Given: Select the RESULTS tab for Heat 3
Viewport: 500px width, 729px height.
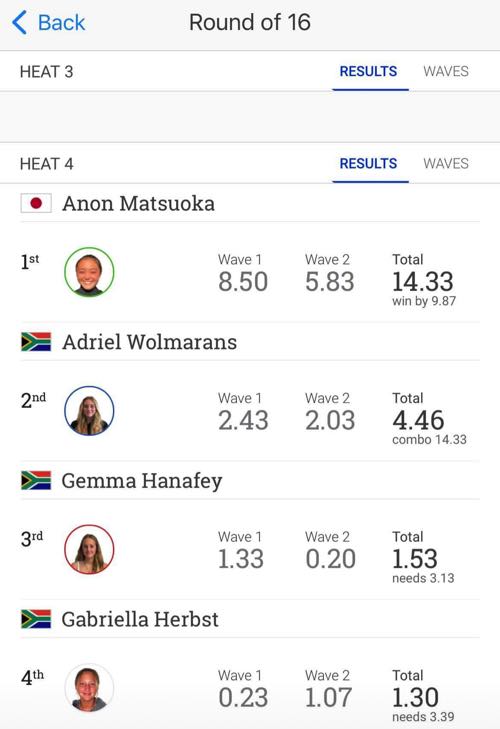Looking at the screenshot, I should tap(368, 71).
